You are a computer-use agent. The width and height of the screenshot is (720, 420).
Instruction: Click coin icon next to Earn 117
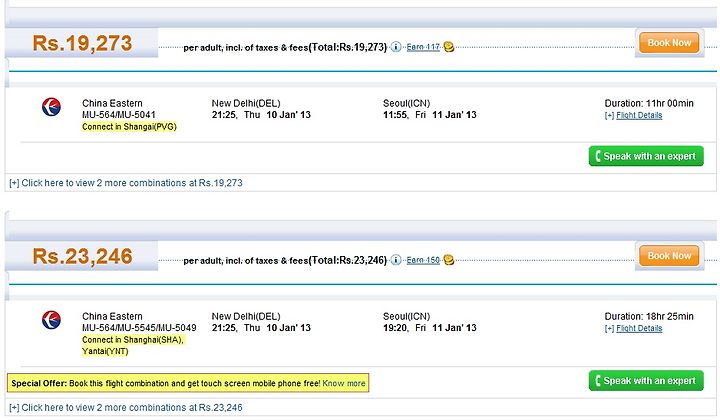[449, 47]
